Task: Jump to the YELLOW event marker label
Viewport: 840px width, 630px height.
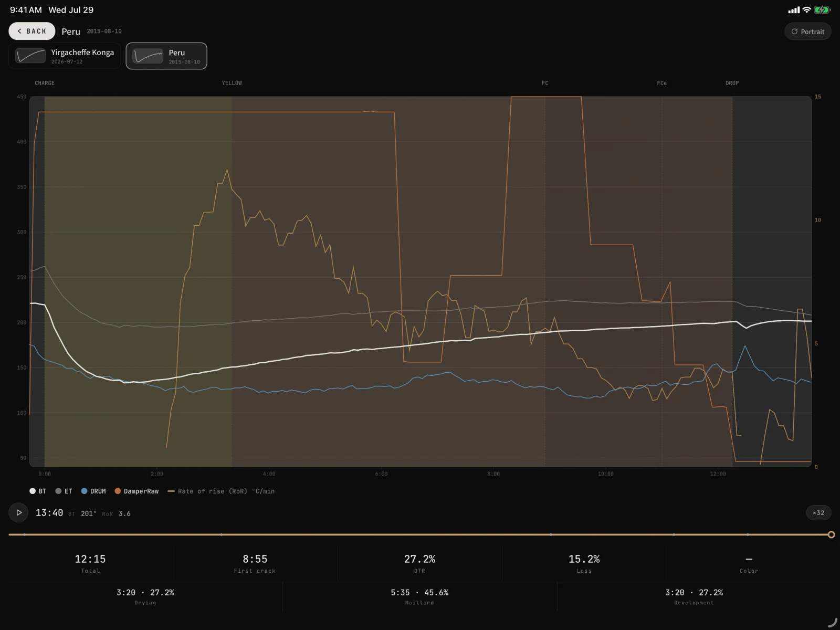Action: click(232, 83)
